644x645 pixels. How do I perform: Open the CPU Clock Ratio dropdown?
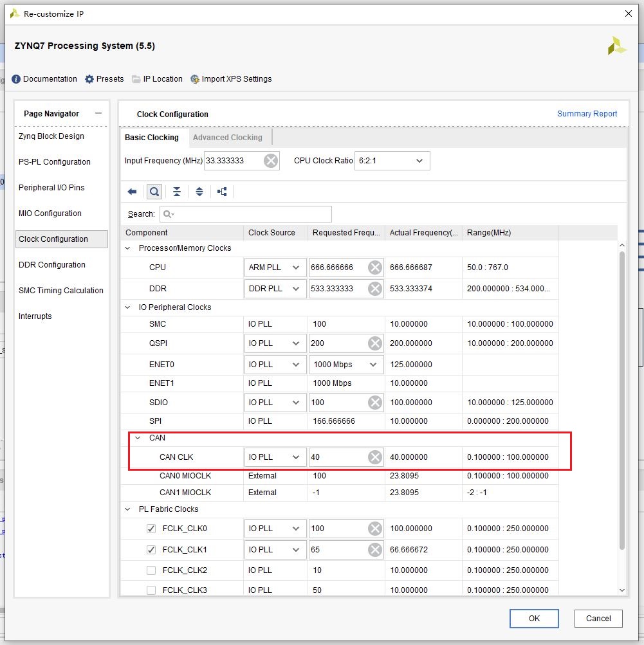pyautogui.click(x=392, y=161)
